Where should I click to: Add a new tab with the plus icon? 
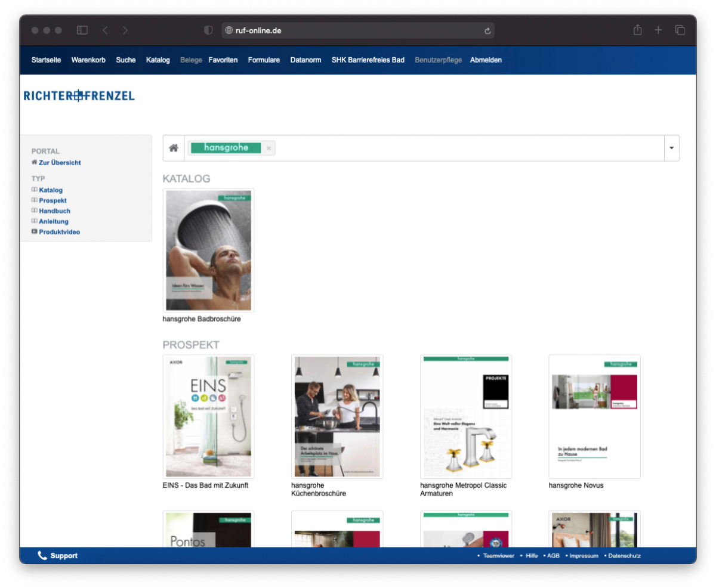(x=658, y=30)
